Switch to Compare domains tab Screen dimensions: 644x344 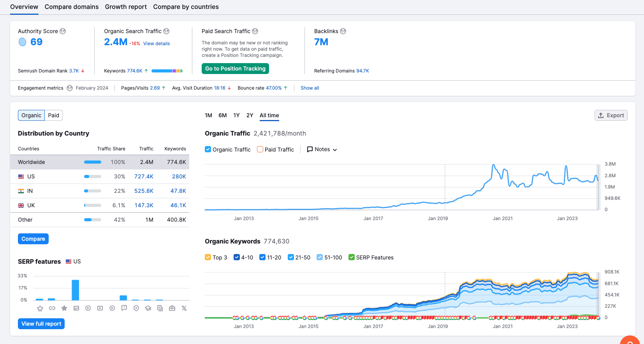[72, 7]
